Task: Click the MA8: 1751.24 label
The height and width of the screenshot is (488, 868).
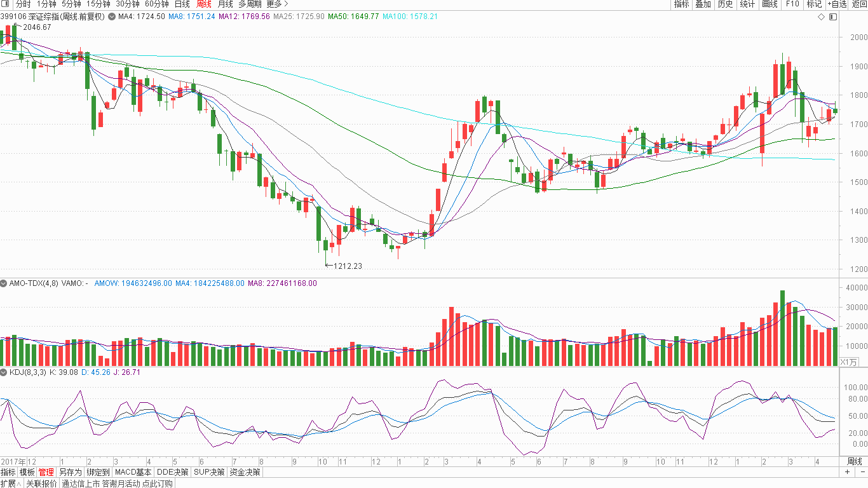Action: coord(191,16)
